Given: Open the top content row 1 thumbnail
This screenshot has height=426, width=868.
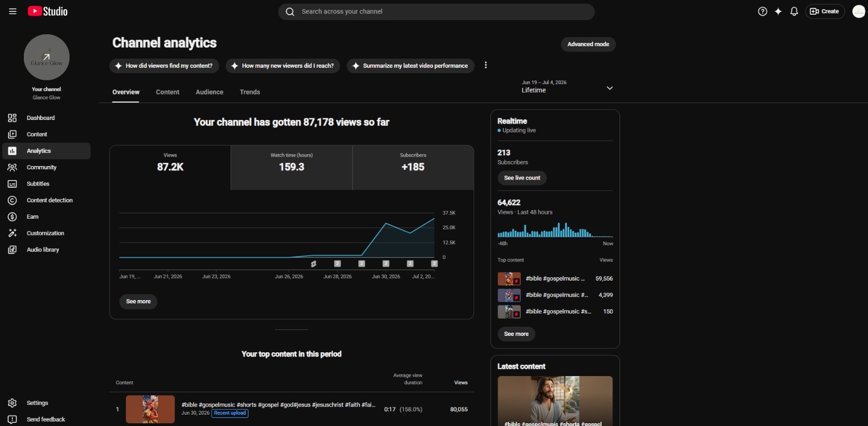Looking at the screenshot, I should 150,409.
